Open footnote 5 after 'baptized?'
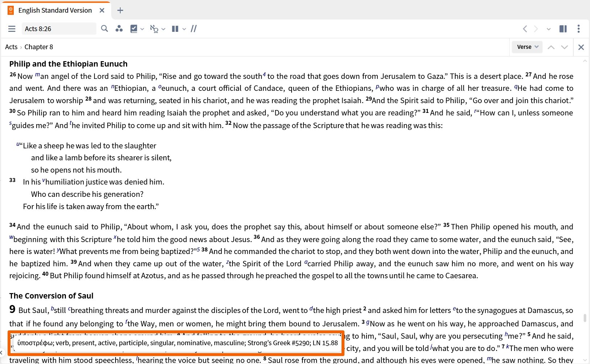This screenshot has width=590, height=364. (x=198, y=249)
